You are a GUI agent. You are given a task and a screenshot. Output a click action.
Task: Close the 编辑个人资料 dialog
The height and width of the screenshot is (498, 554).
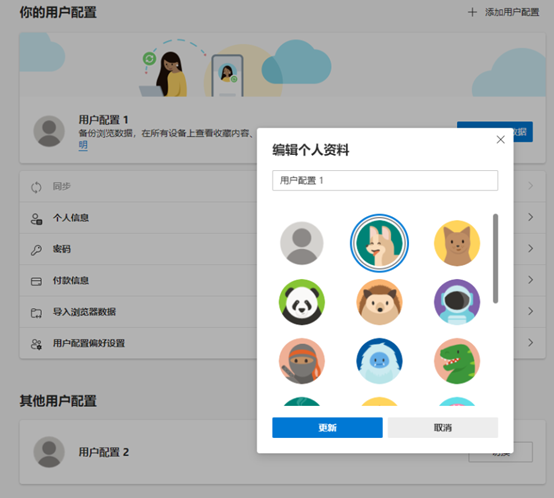(500, 140)
